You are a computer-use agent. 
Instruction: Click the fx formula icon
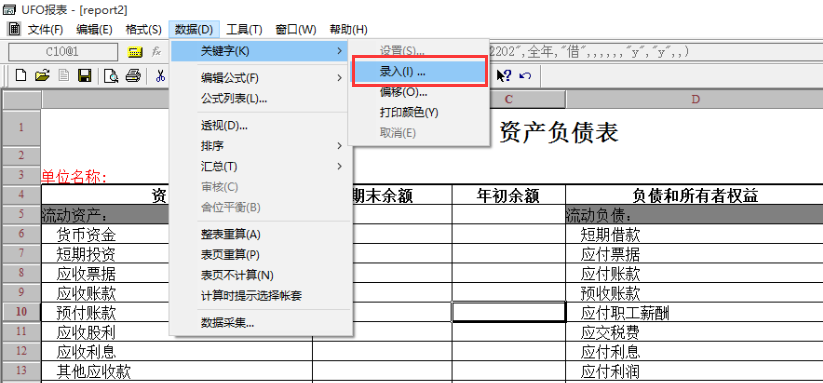coord(156,51)
